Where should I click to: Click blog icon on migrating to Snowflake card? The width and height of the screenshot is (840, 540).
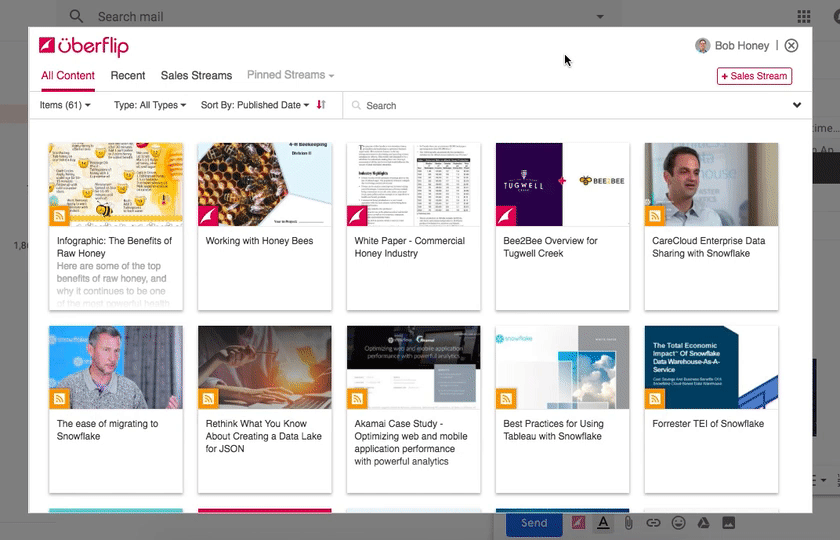59,399
